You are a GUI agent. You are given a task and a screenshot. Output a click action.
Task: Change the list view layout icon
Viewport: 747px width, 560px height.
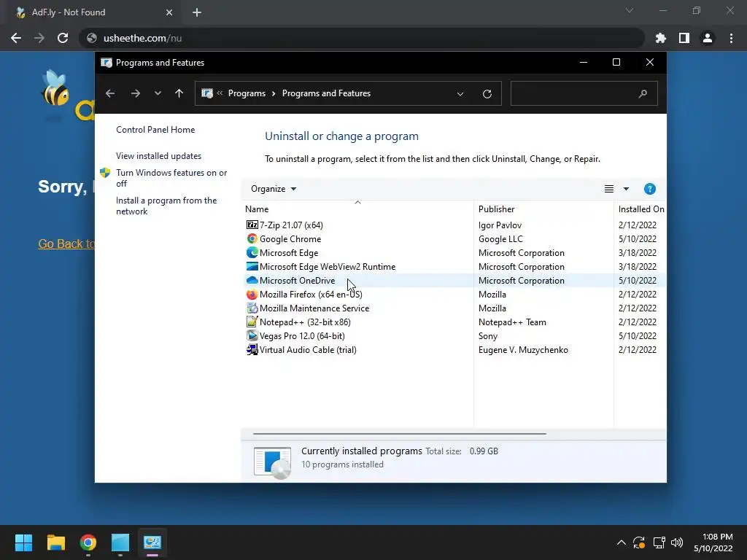coord(609,189)
